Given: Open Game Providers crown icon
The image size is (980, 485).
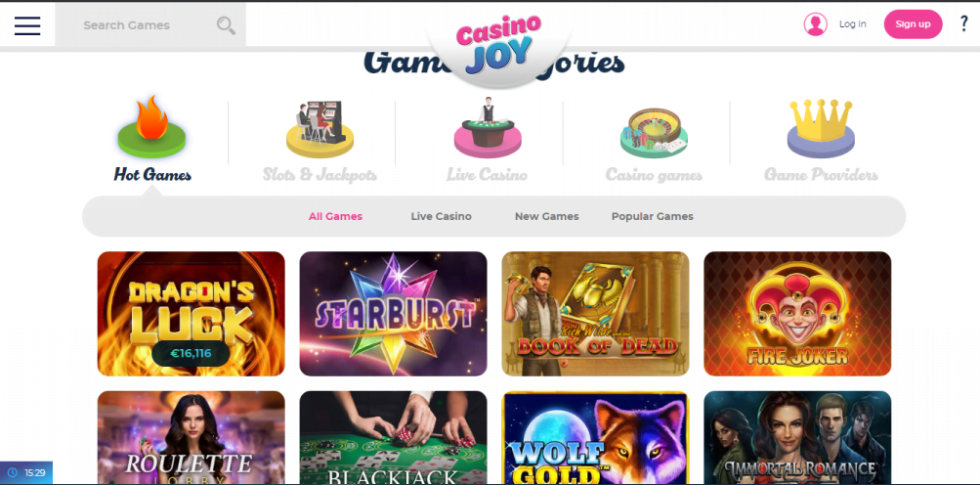Looking at the screenshot, I should coord(821,128).
